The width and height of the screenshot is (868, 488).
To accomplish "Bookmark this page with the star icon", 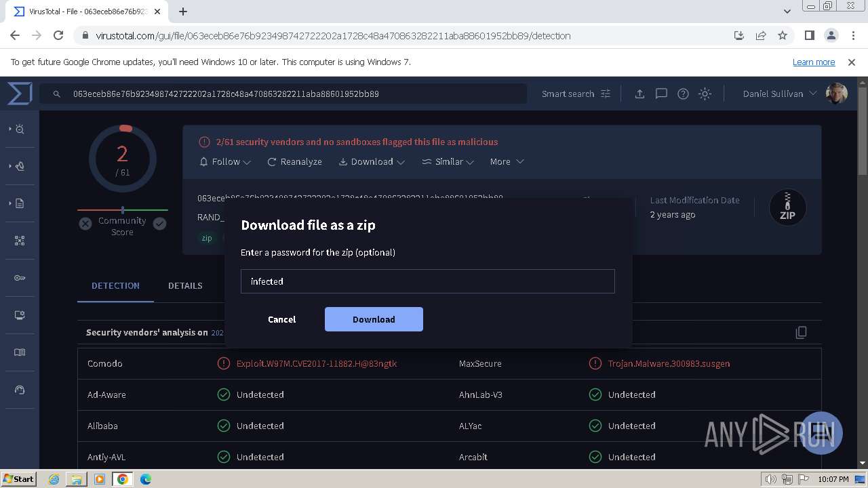I will pos(783,35).
